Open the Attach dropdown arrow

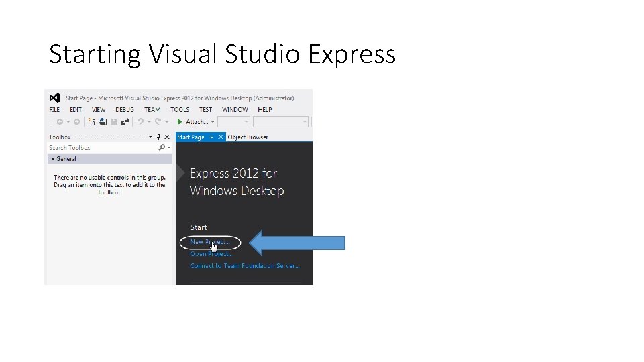point(213,122)
